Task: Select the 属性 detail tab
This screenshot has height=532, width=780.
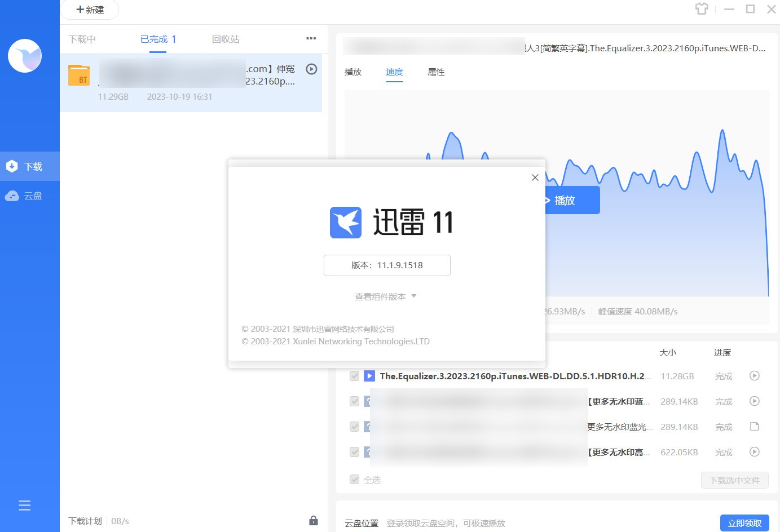Action: click(437, 72)
